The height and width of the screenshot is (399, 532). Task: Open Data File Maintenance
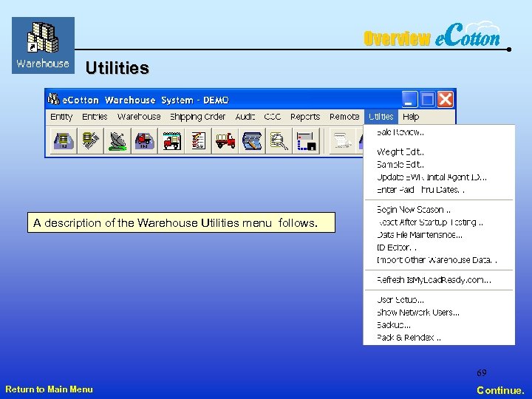(420, 235)
